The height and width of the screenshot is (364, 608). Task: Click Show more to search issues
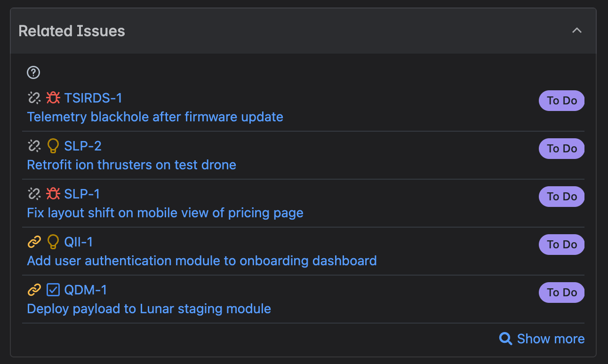coord(542,339)
